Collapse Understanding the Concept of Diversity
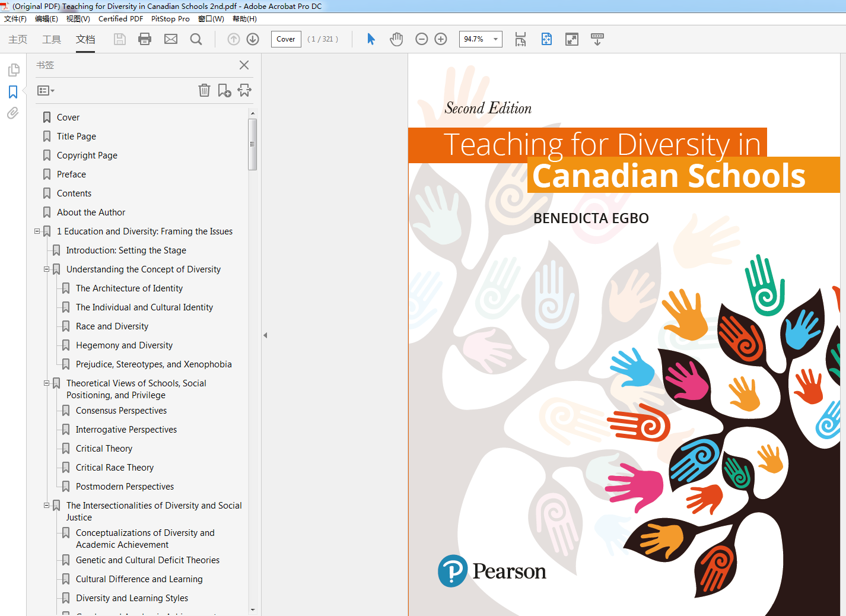This screenshot has height=616, width=846. 46,269
